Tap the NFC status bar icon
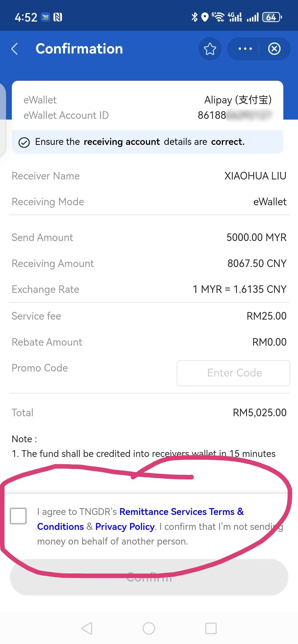The height and width of the screenshot is (644, 298). tap(58, 17)
